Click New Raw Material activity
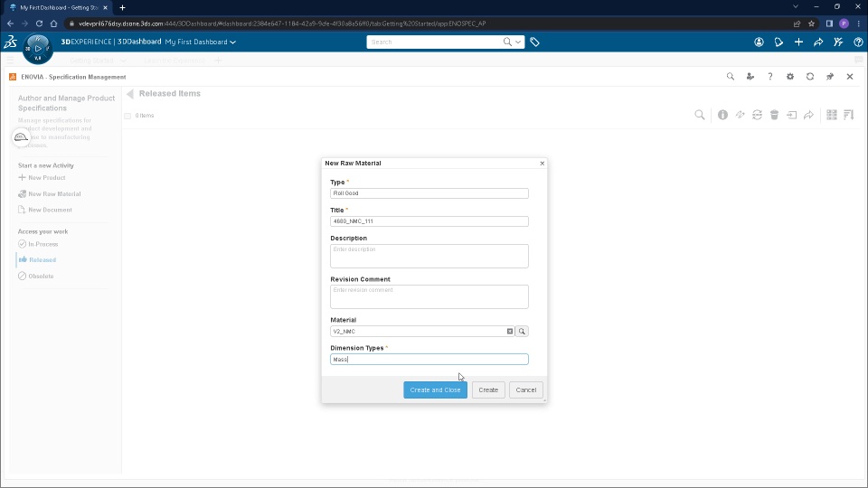Screen dimensions: 868x488 tap(49, 193)
